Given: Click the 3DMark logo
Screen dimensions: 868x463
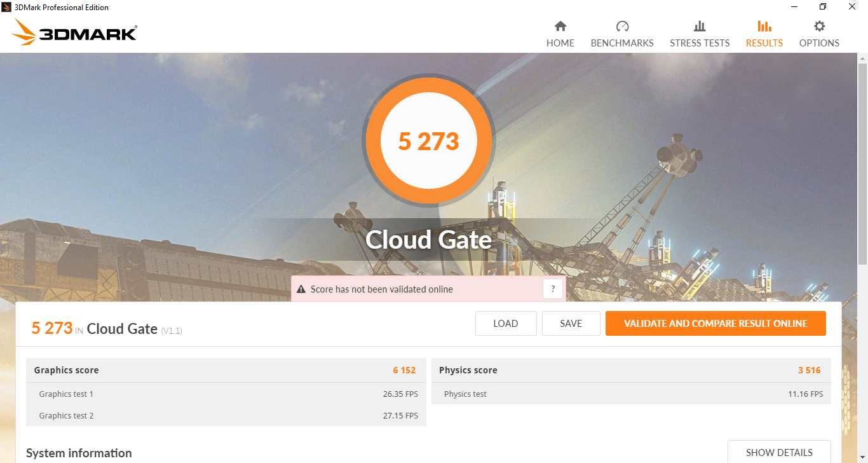Looking at the screenshot, I should click(x=75, y=32).
